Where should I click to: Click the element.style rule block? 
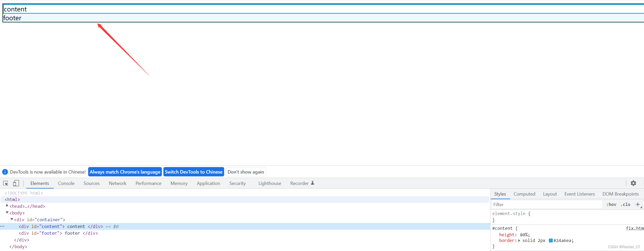pyautogui.click(x=567, y=217)
